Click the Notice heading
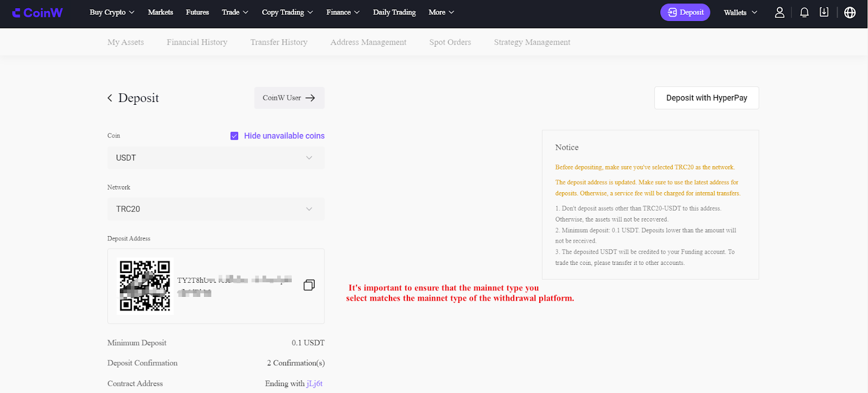 pyautogui.click(x=567, y=148)
